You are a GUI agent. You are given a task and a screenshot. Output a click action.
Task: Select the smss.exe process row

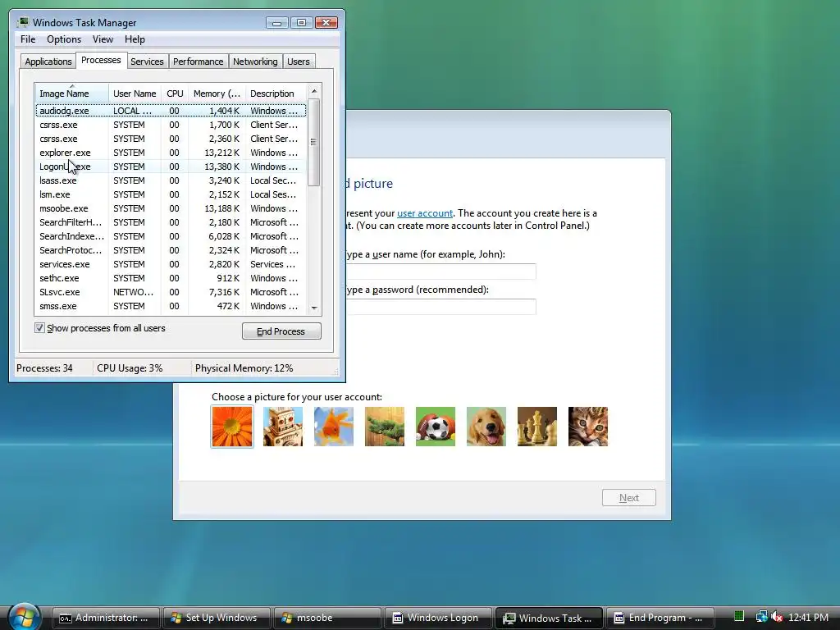(171, 306)
